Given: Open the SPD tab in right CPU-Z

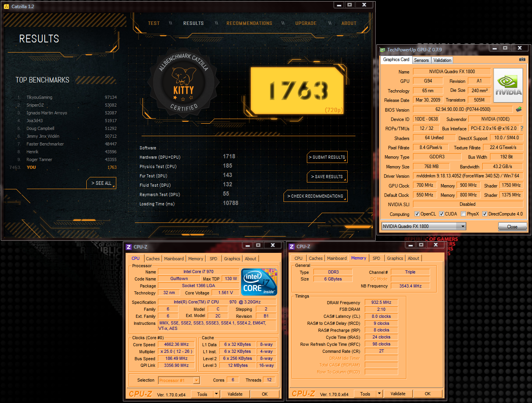Looking at the screenshot, I should [x=376, y=258].
